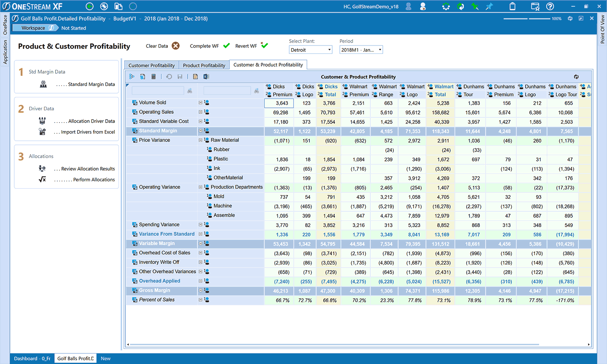Screen dimensions: 607x364
Task: Collapse the Operating Variance row expander
Action: click(x=201, y=187)
